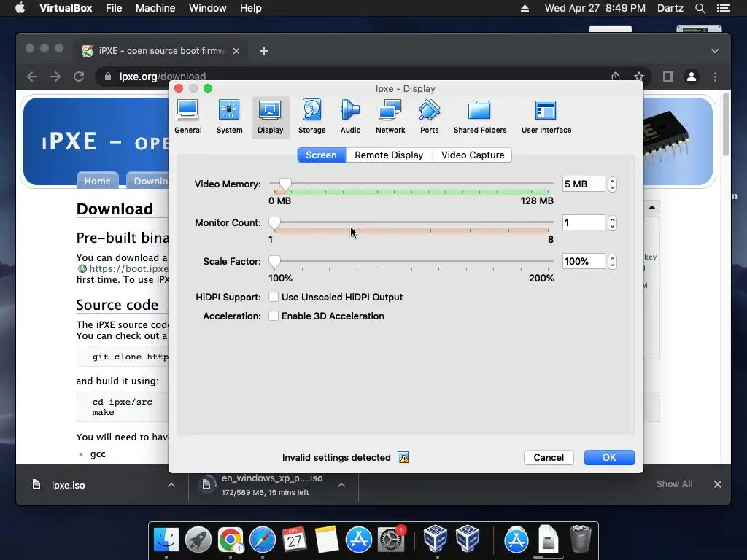The height and width of the screenshot is (560, 747).
Task: Close the iPXE browser tab
Action: 236,51
